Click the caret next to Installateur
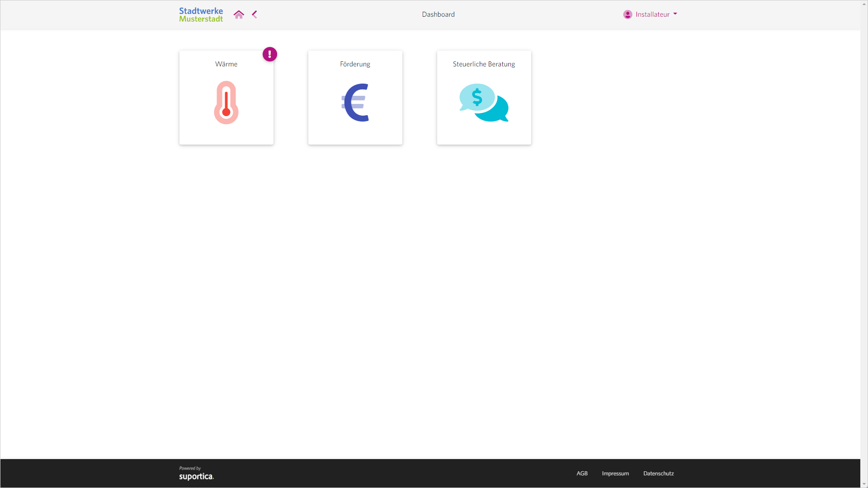868x488 pixels. pos(675,14)
